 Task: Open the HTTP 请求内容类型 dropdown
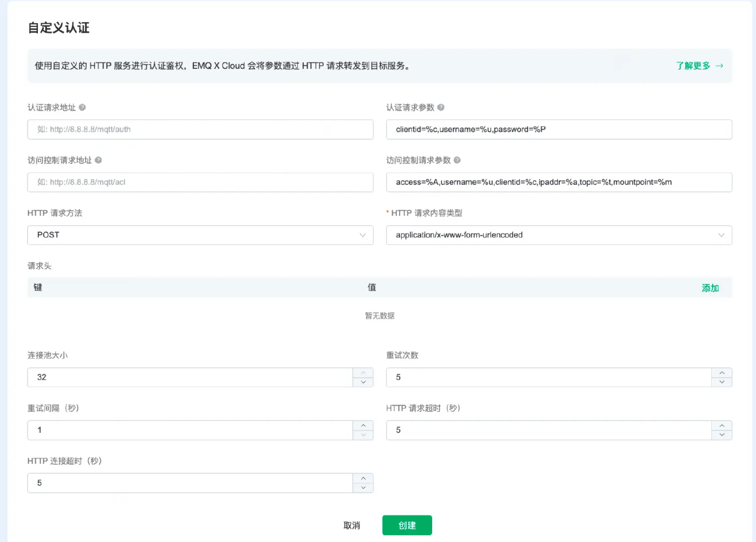[x=559, y=235]
